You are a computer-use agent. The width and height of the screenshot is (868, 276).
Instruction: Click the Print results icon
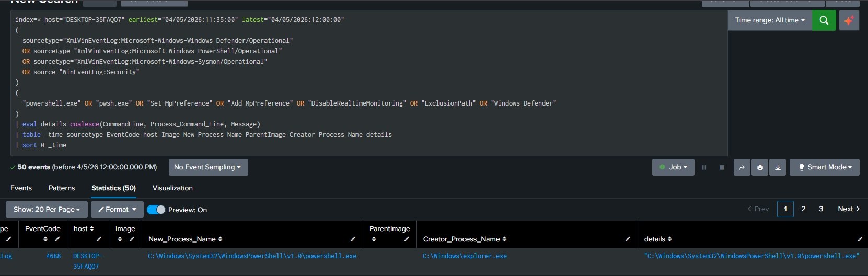click(760, 167)
